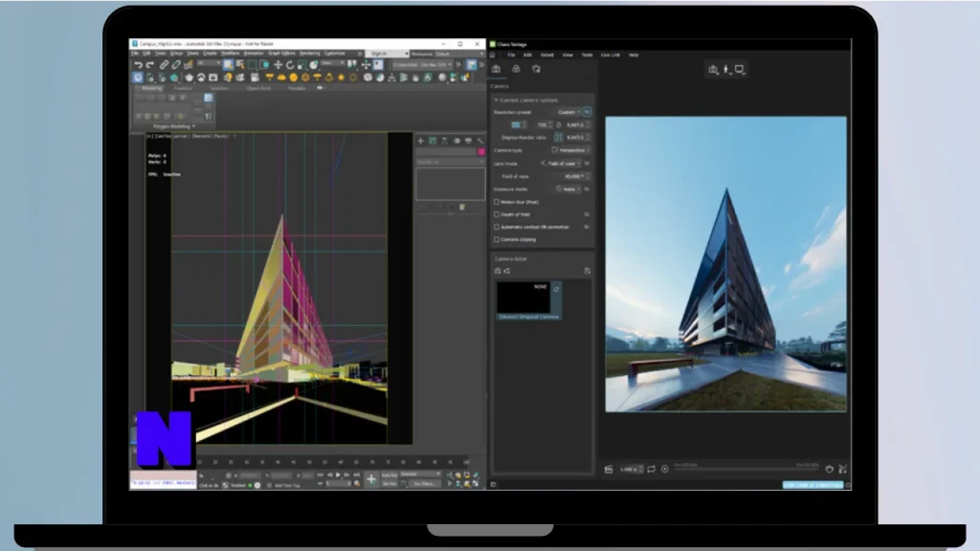
Task: Open the 3ds Max File menu
Action: (135, 54)
